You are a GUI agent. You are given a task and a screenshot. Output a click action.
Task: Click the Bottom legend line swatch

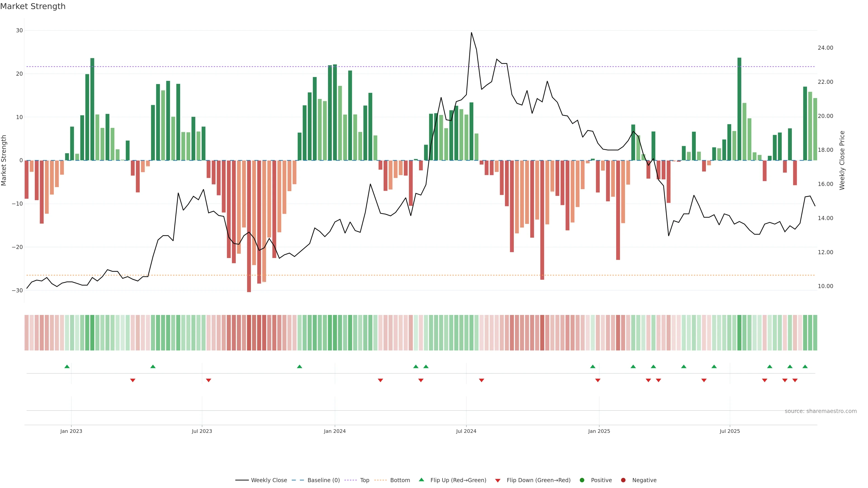(x=380, y=480)
